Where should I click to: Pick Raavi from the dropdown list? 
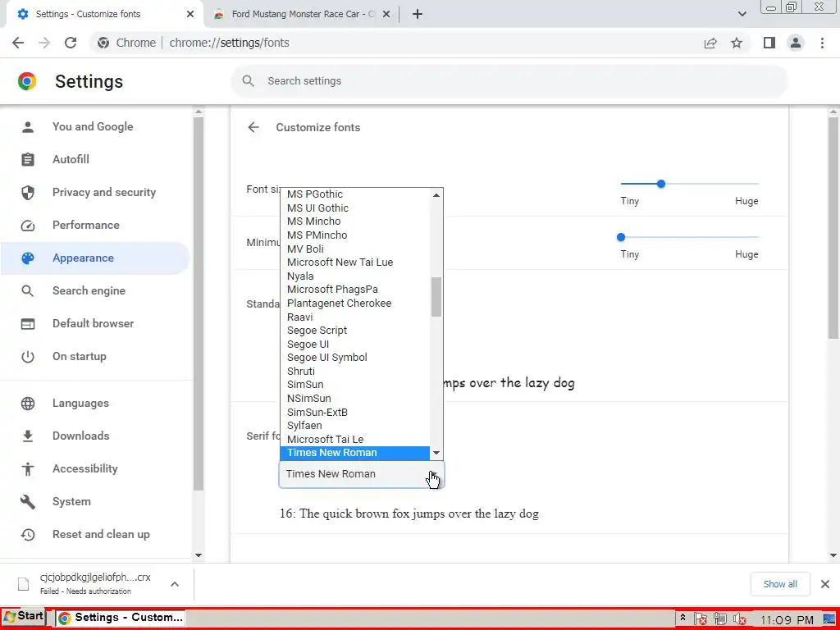click(x=355, y=317)
